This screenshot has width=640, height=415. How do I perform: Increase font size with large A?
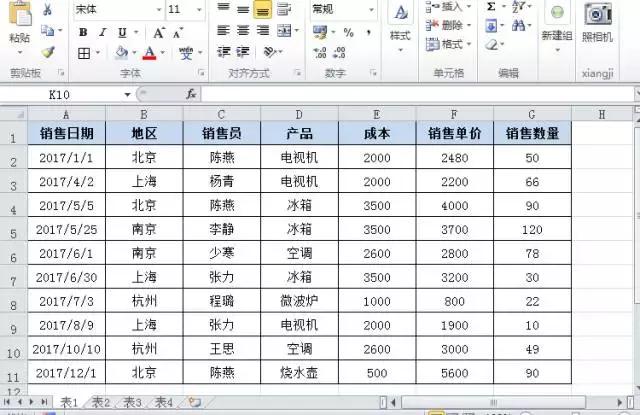tap(159, 33)
